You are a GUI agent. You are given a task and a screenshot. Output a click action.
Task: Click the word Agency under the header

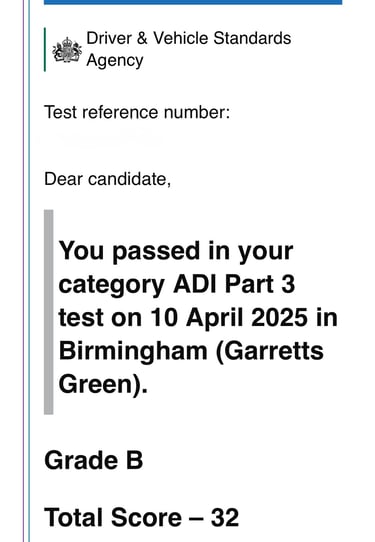pos(115,60)
